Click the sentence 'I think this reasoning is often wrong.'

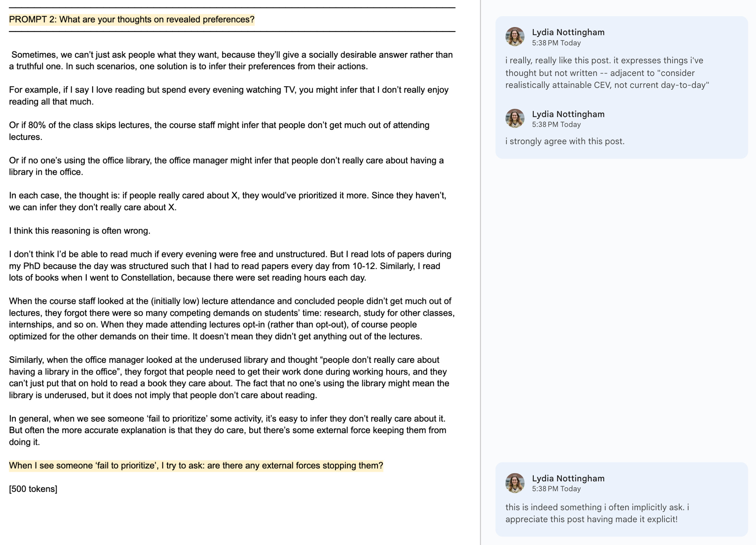(x=79, y=231)
